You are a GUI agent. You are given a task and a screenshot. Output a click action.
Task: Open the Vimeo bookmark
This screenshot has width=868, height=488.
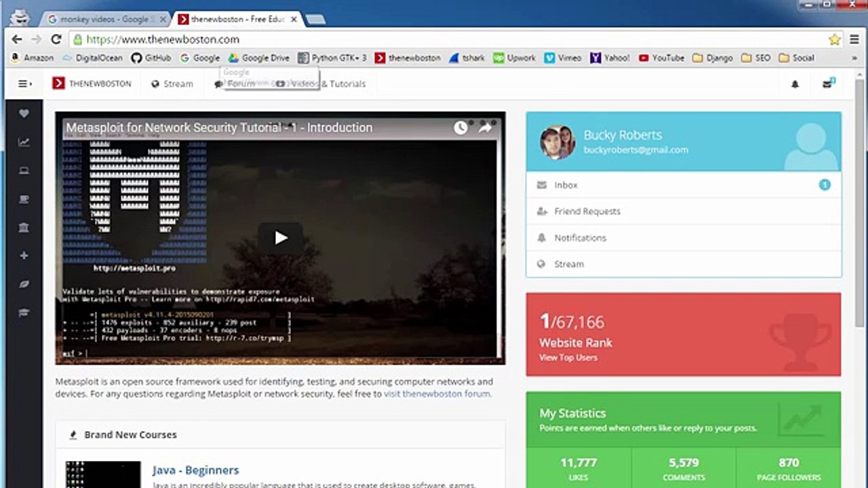pyautogui.click(x=563, y=58)
